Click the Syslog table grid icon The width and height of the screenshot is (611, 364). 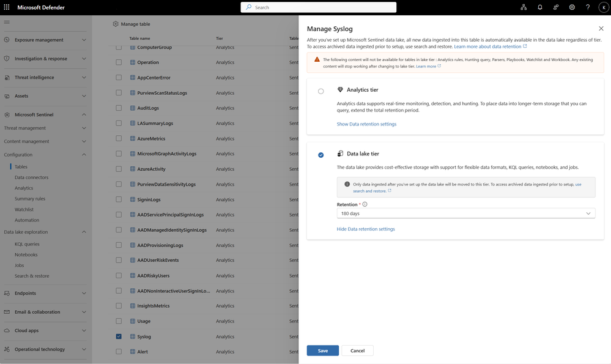pos(133,336)
